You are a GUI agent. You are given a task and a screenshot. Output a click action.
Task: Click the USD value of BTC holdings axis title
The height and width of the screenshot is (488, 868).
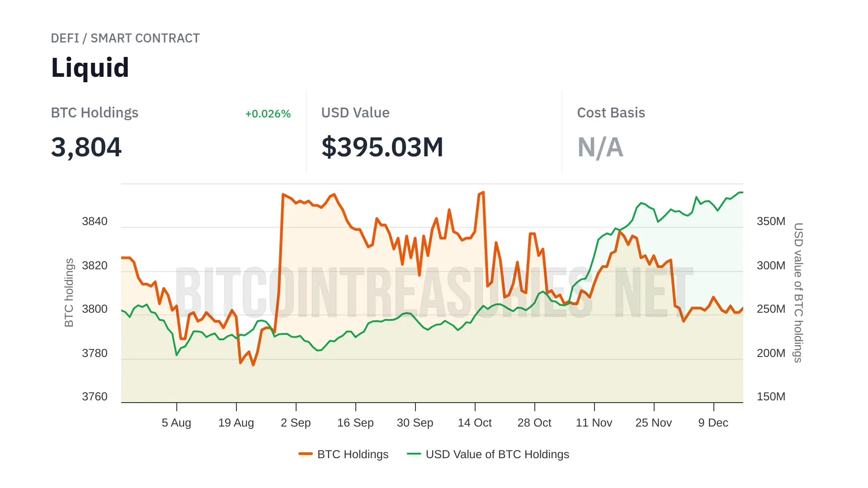tap(798, 293)
